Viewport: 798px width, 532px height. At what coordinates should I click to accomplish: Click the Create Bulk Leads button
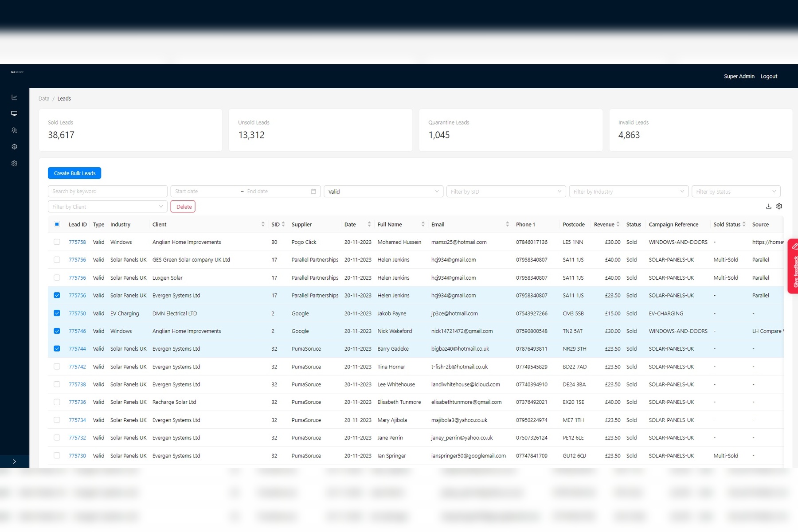point(74,173)
